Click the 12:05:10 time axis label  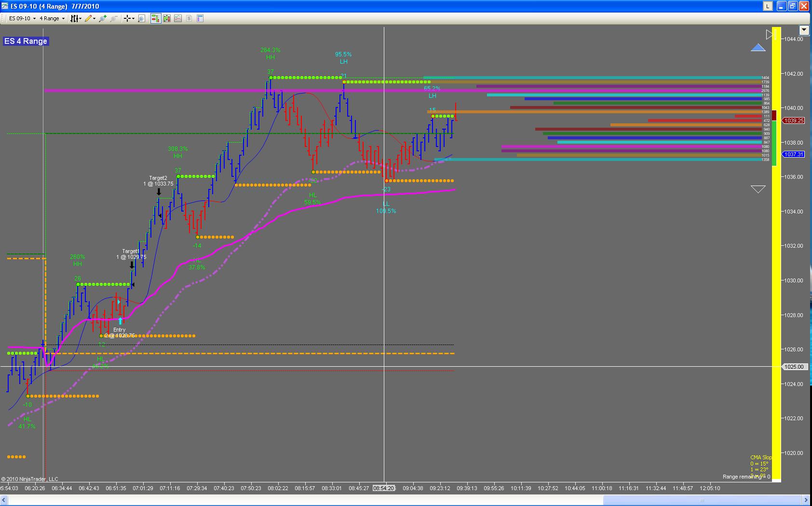[710, 488]
